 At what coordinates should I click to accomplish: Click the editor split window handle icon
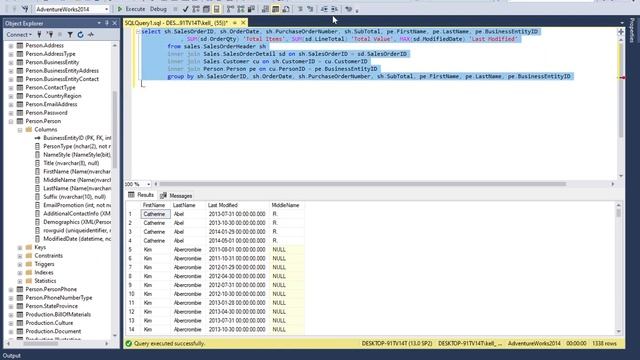pyautogui.click(x=621, y=31)
